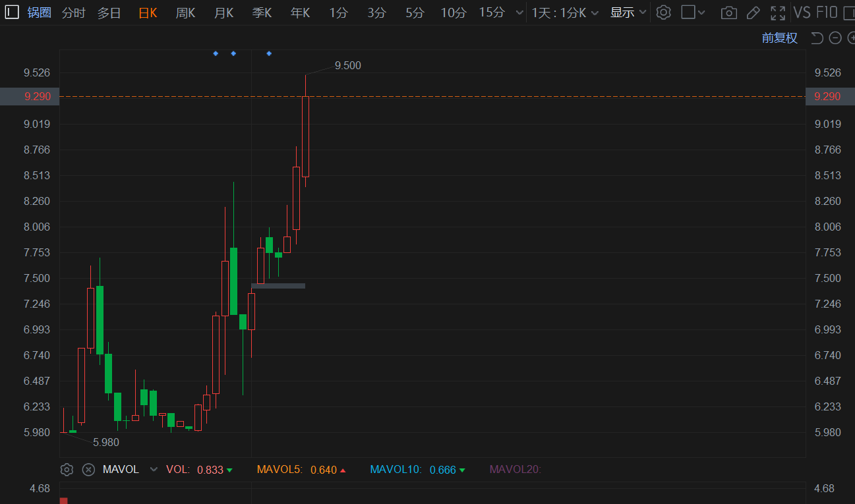Open MAVOL indicator settings gear

(67, 470)
